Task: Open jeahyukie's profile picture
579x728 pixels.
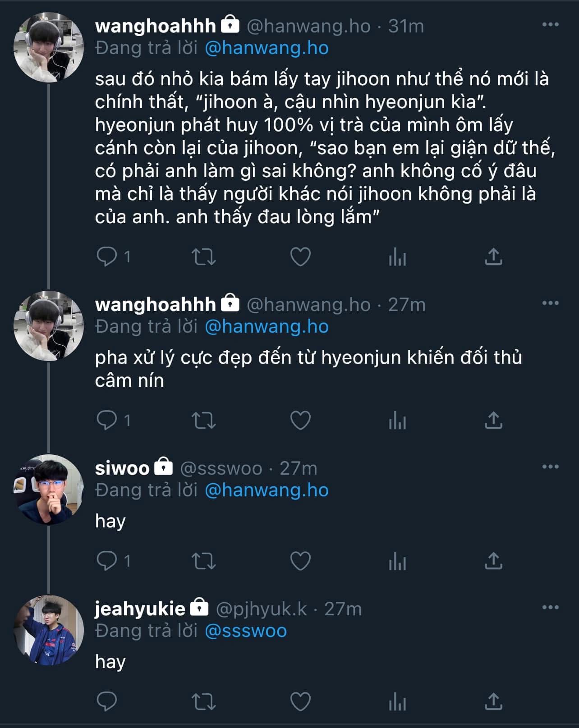Action: point(49,630)
